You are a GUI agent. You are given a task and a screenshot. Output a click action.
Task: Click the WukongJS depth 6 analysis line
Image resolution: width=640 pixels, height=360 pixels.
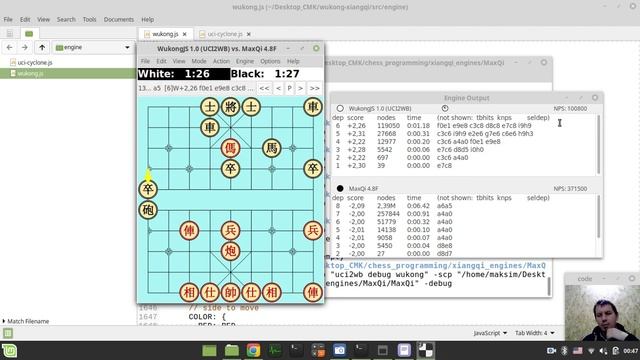point(433,126)
